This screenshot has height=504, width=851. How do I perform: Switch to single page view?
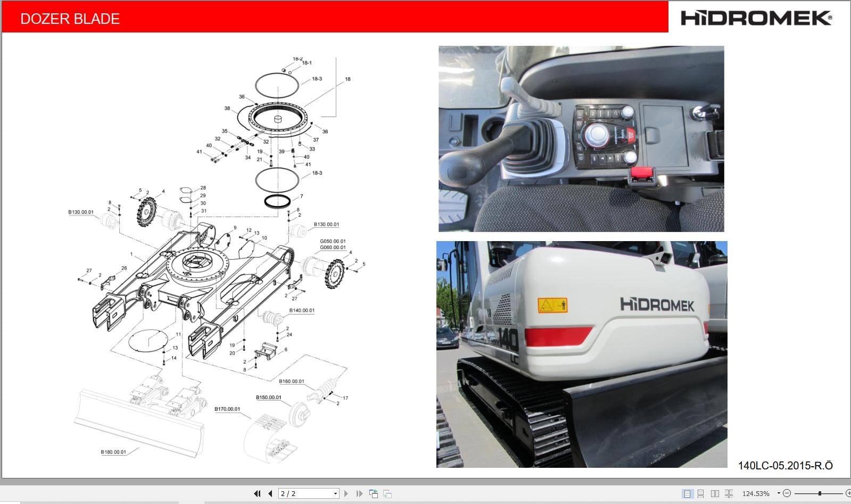click(687, 493)
